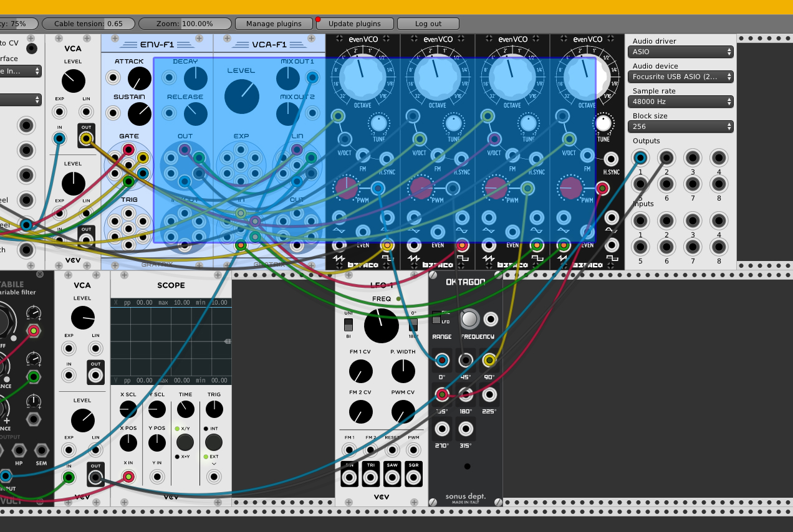
Task: Click the Scope X IN jack
Action: [x=128, y=477]
